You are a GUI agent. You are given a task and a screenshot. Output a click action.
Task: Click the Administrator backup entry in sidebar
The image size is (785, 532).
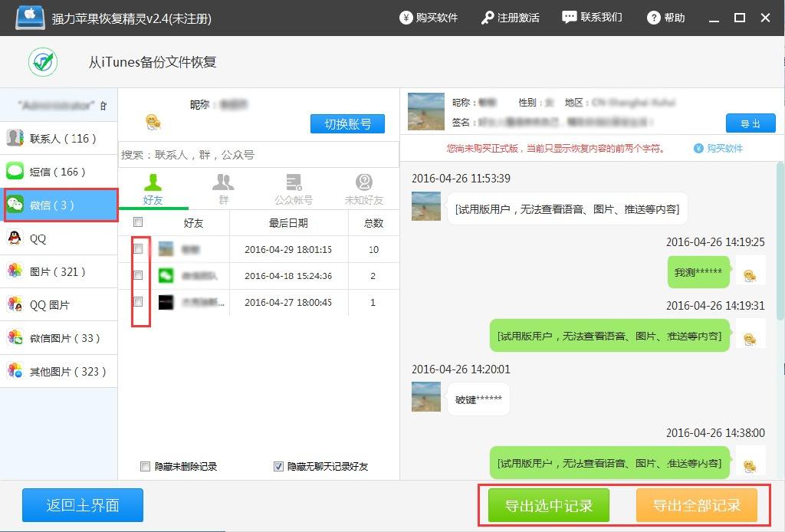pyautogui.click(x=59, y=105)
